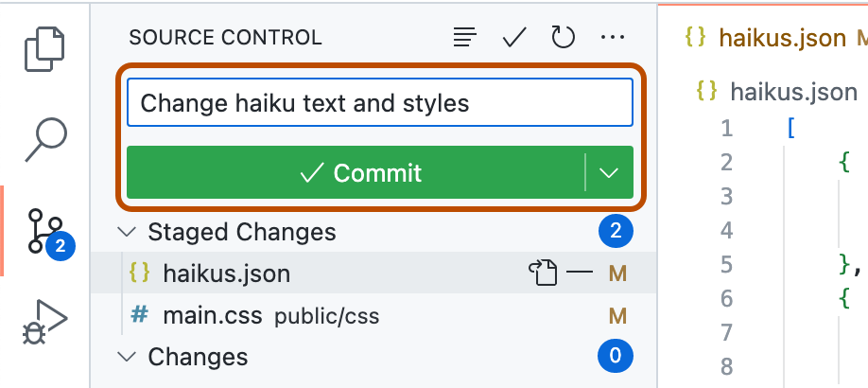Unstage haikus.json with the minus icon
Image resolution: width=868 pixels, height=388 pixels.
(579, 274)
